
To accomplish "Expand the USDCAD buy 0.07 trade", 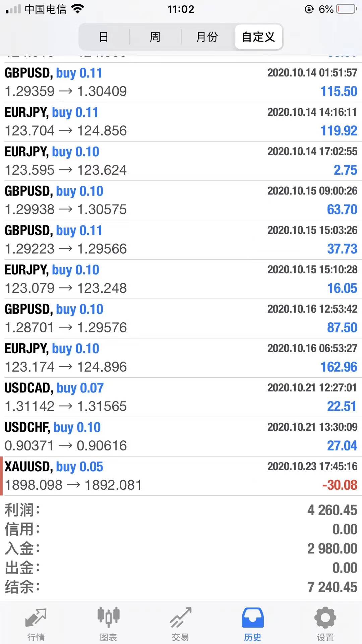I will [181, 397].
